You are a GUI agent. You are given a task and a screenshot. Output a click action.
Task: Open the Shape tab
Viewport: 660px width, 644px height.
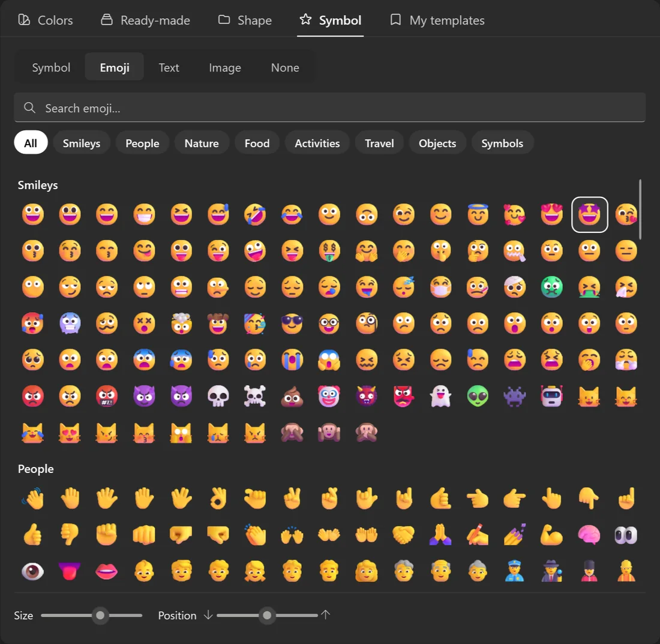tap(245, 20)
